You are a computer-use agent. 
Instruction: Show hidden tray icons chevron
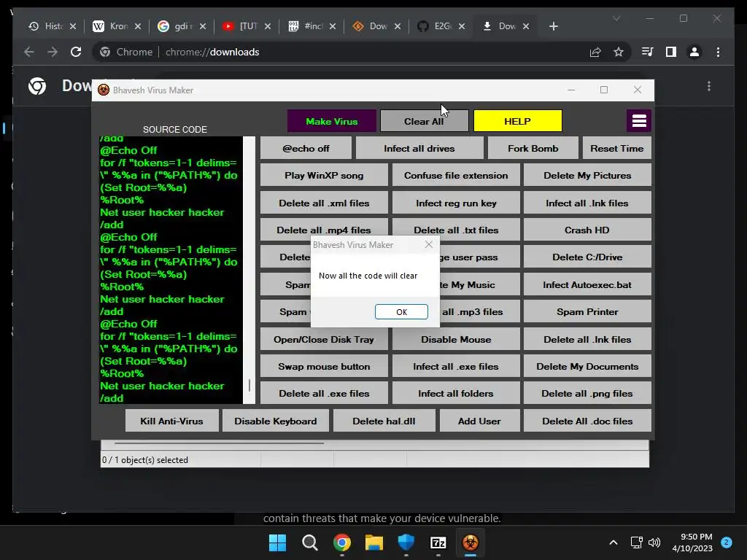coord(613,542)
